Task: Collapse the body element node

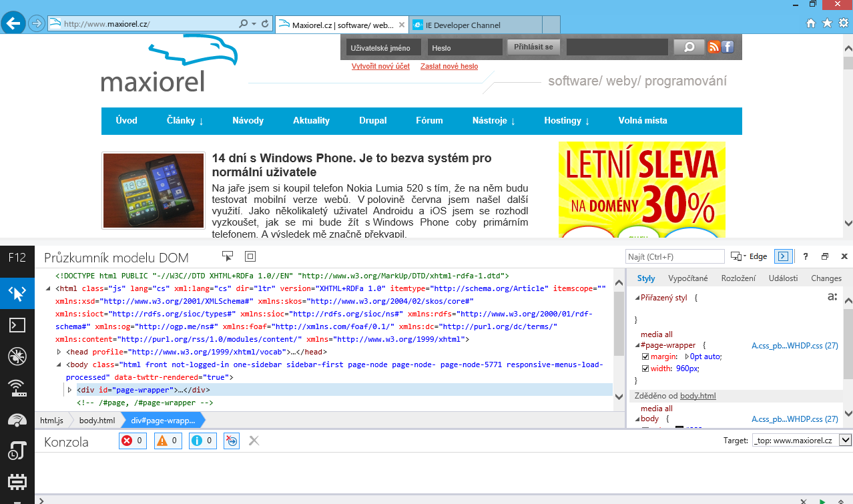Action: [x=59, y=364]
